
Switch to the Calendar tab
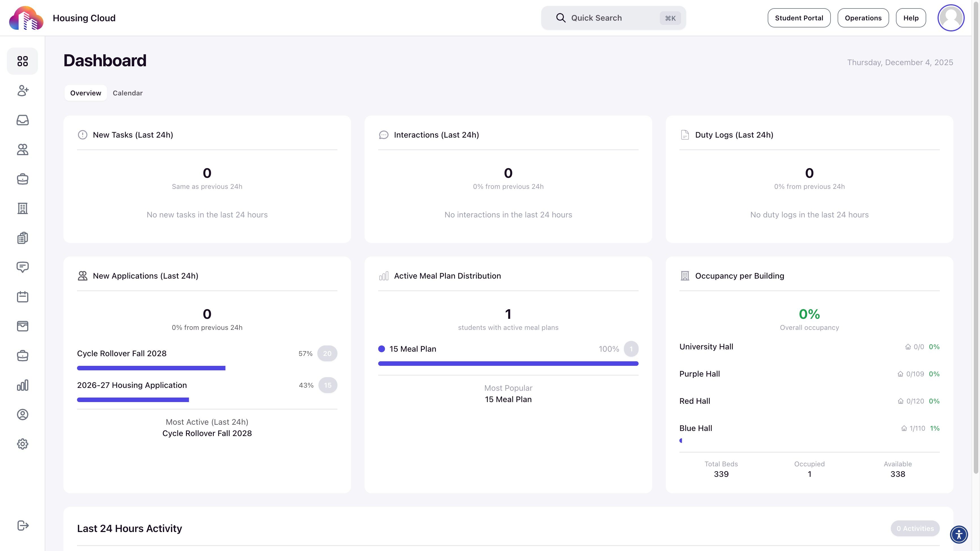pyautogui.click(x=127, y=93)
